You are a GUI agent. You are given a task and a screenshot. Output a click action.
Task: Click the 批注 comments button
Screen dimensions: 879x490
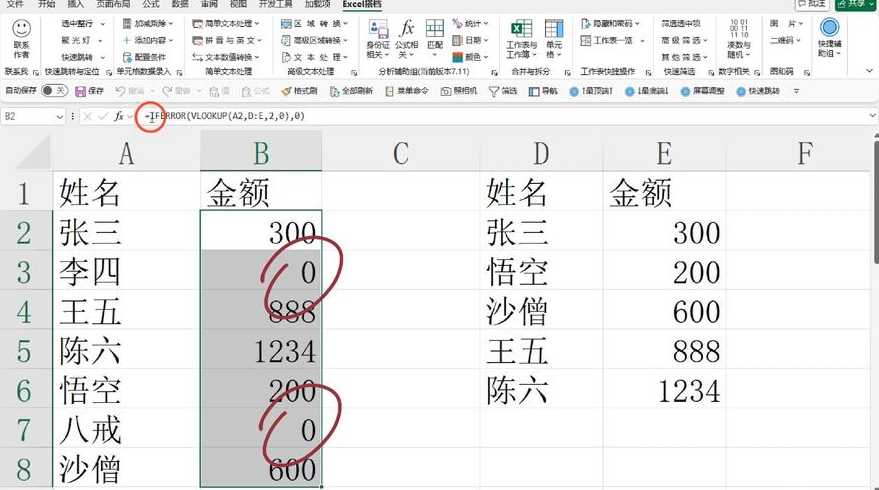(812, 4)
